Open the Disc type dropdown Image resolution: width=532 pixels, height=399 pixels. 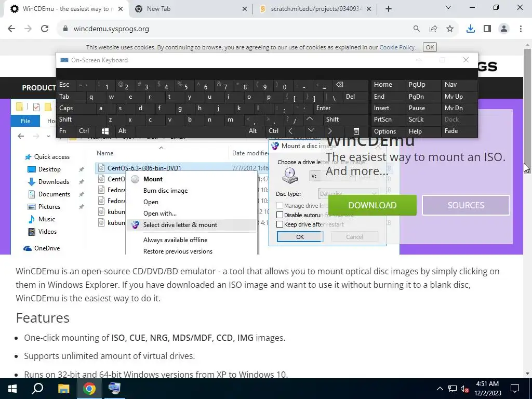coord(348,194)
